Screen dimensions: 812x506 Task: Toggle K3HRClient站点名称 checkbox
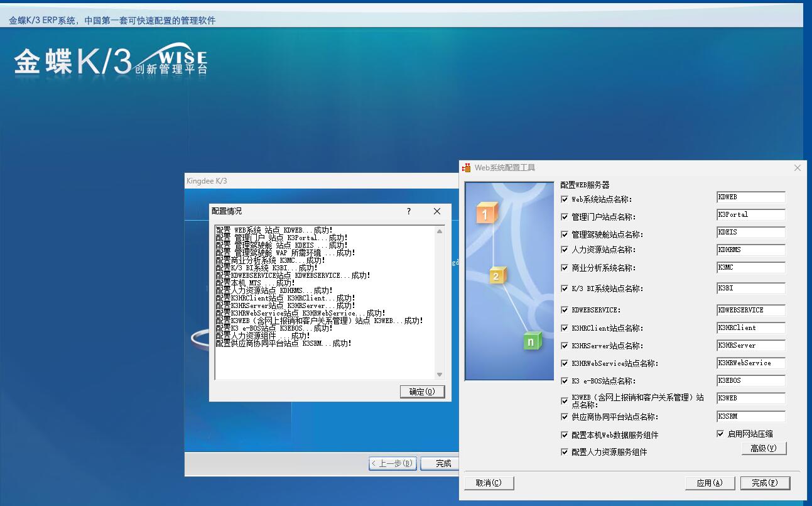pos(565,328)
